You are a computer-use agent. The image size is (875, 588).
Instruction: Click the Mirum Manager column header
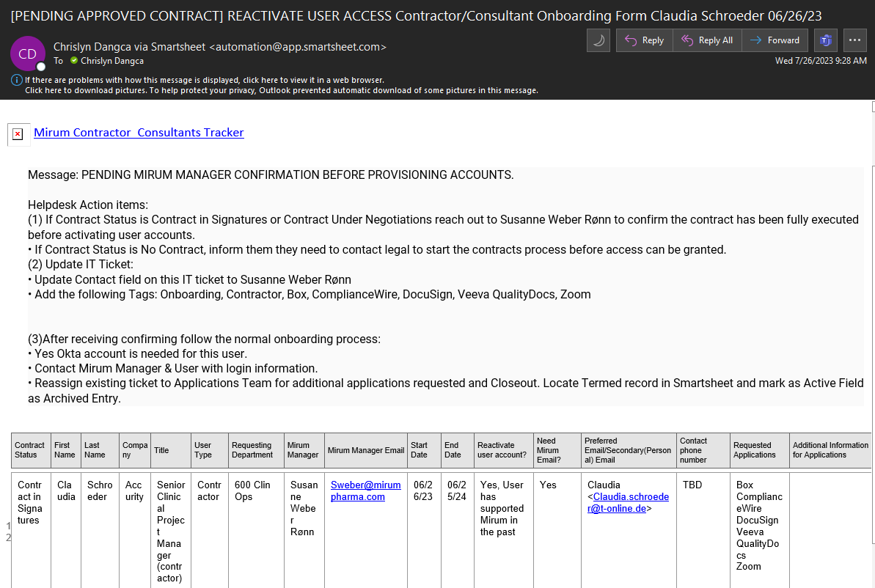point(304,450)
